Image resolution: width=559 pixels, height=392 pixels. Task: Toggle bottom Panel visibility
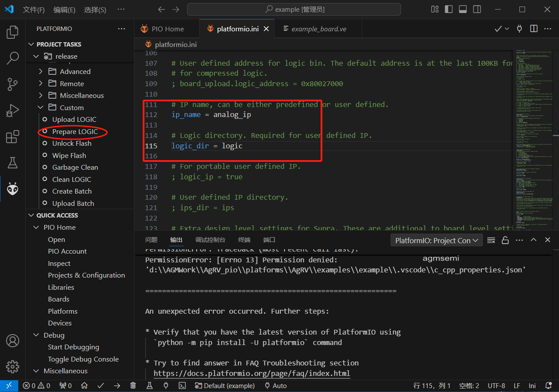(463, 9)
